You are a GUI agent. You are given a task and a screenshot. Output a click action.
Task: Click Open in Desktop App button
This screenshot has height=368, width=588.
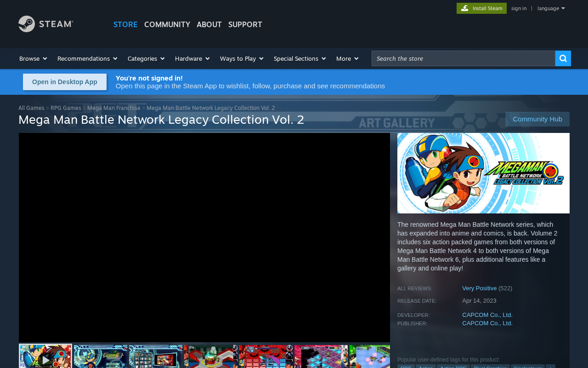[65, 82]
